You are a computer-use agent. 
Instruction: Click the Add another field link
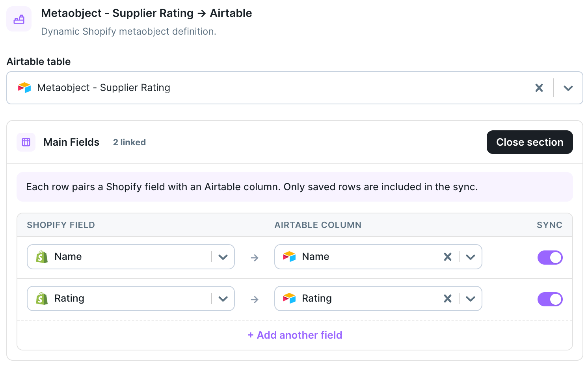(295, 335)
